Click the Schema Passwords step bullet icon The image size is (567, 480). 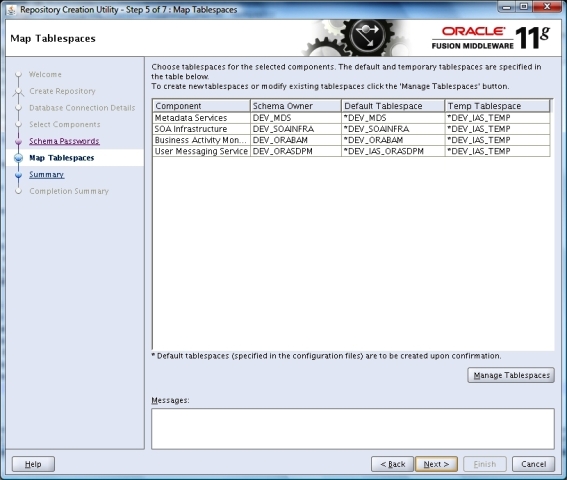[x=18, y=141]
